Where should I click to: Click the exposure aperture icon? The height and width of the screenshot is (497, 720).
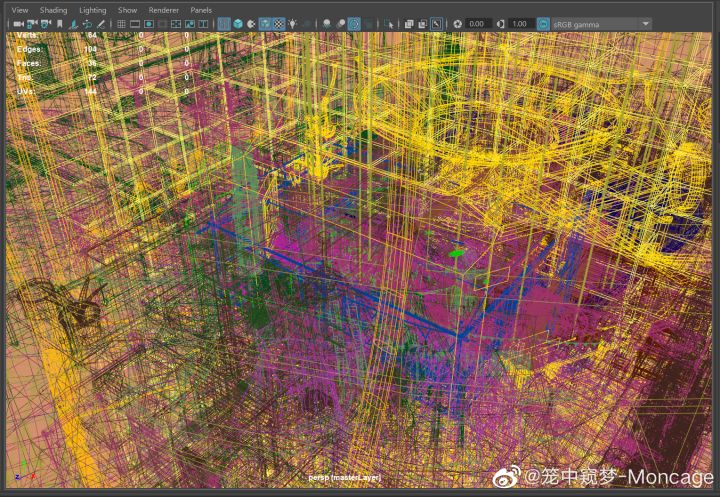click(x=457, y=24)
